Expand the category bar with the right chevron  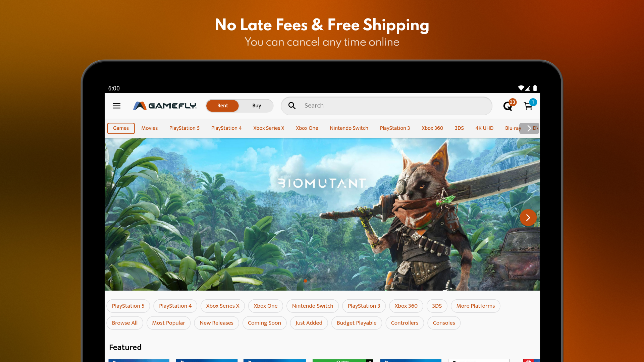(529, 128)
